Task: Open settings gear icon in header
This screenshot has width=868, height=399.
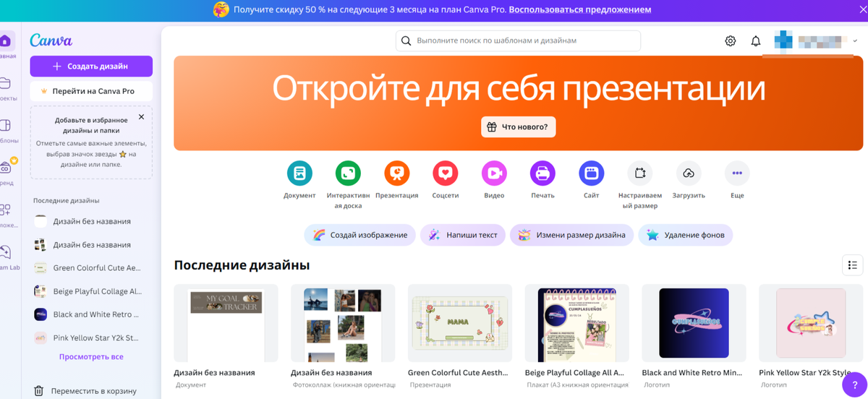Action: tap(731, 41)
